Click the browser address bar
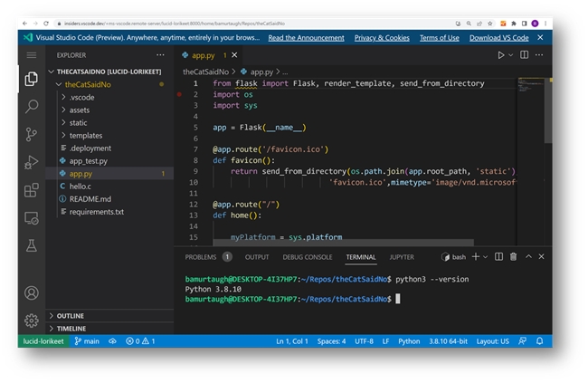This screenshot has width=588, height=383. pos(255,24)
